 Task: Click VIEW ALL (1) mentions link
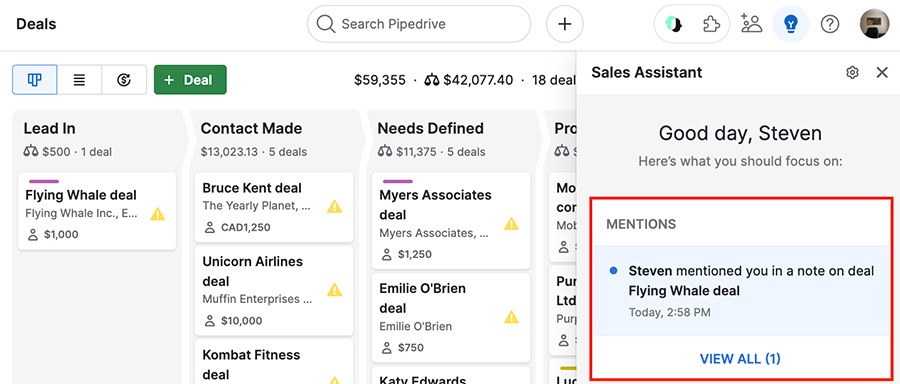coord(740,359)
